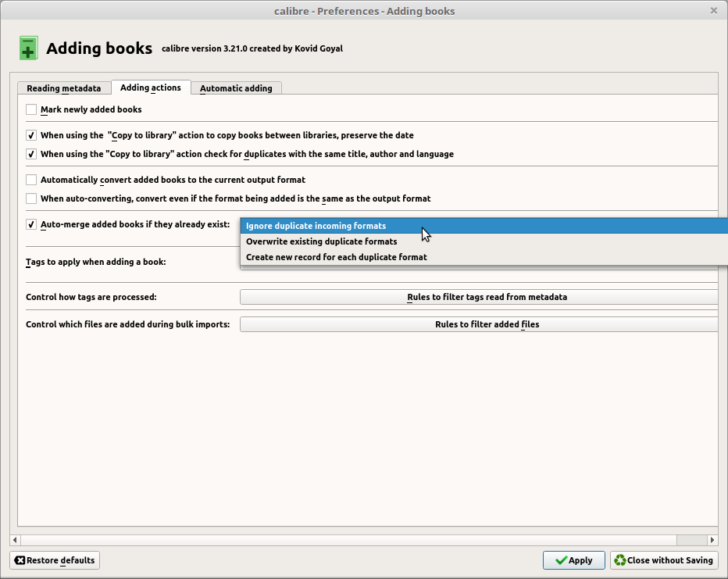Viewport: 728px width, 579px height.
Task: Click Close without Saving button
Action: [x=664, y=560]
